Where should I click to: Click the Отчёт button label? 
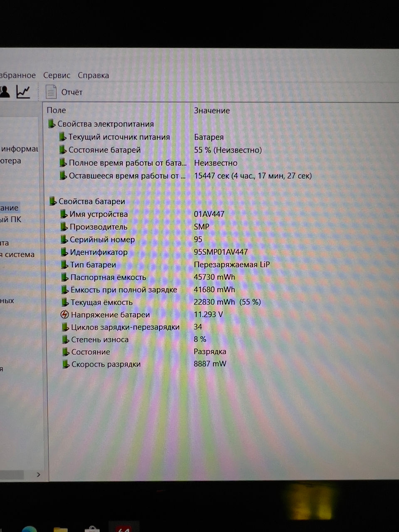pos(72,92)
